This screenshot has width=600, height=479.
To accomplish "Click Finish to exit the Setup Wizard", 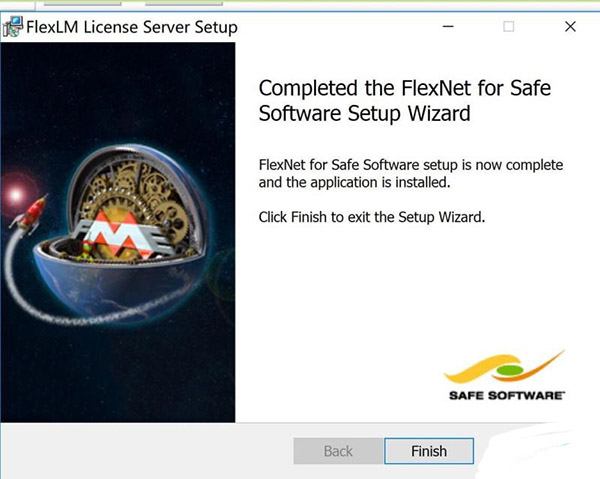I will point(429,451).
